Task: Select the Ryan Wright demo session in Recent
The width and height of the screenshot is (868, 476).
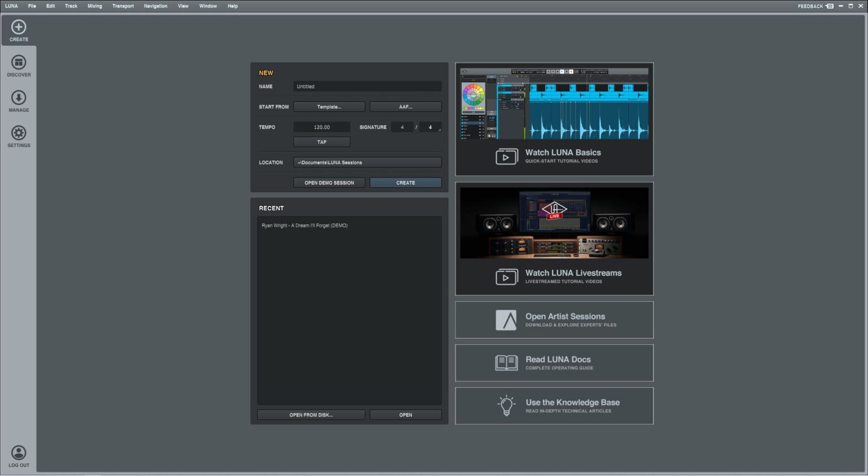Action: coord(305,225)
